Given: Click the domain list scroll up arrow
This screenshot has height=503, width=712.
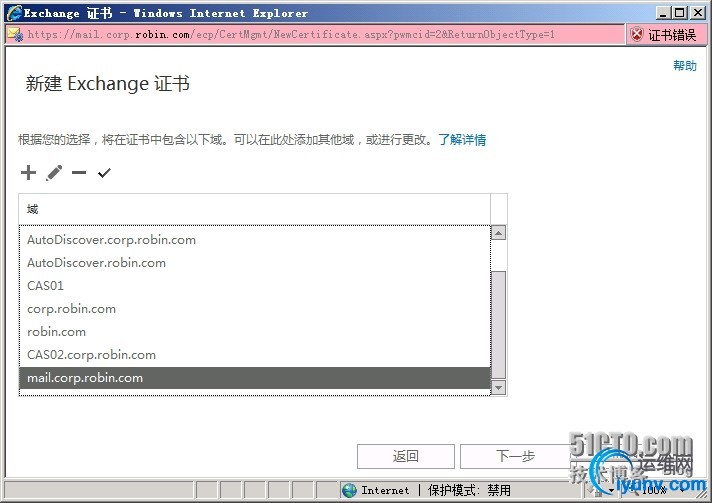Looking at the screenshot, I should click(499, 233).
